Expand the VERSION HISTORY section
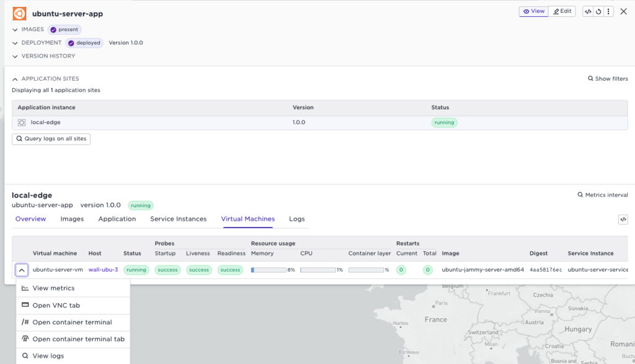Image resolution: width=635 pixels, height=364 pixels. click(16, 56)
